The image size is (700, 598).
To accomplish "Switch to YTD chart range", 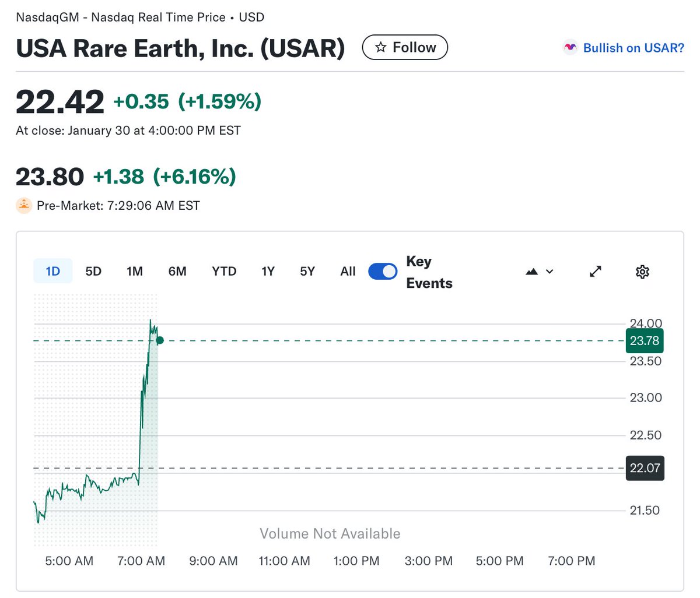I will 224,272.
